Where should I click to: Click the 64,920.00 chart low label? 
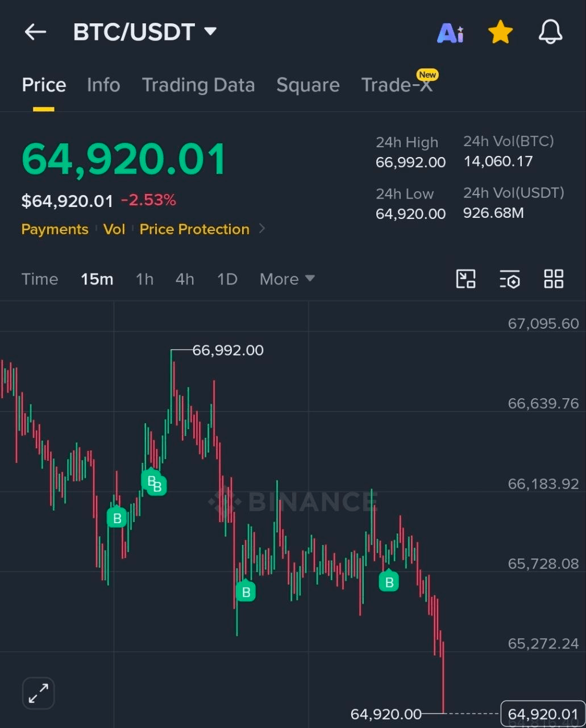pyautogui.click(x=386, y=714)
